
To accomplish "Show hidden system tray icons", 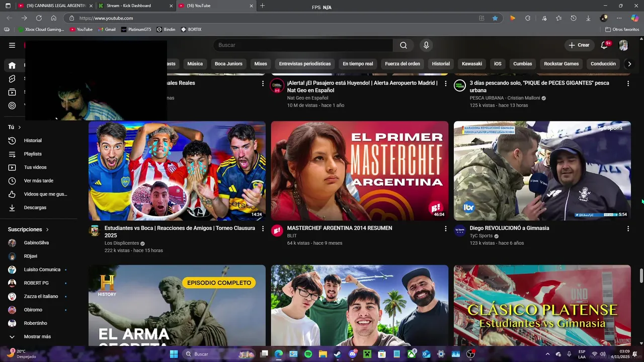I will pyautogui.click(x=547, y=354).
